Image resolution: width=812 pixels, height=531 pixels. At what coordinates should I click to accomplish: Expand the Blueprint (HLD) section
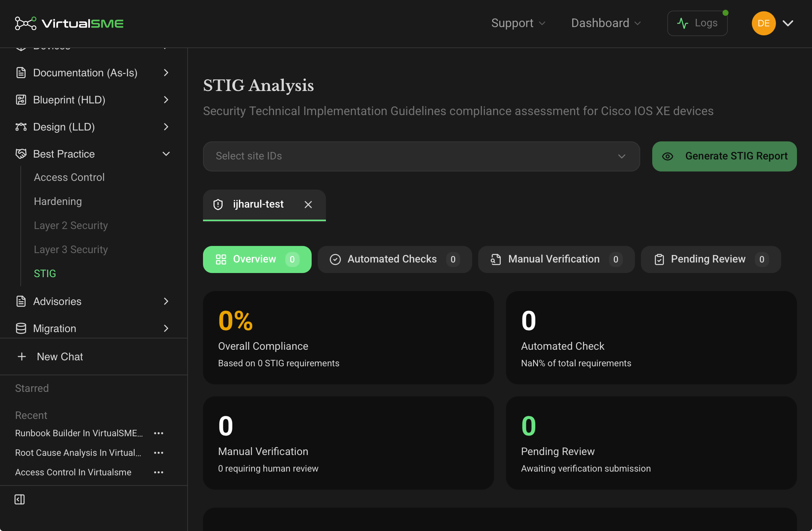point(166,100)
